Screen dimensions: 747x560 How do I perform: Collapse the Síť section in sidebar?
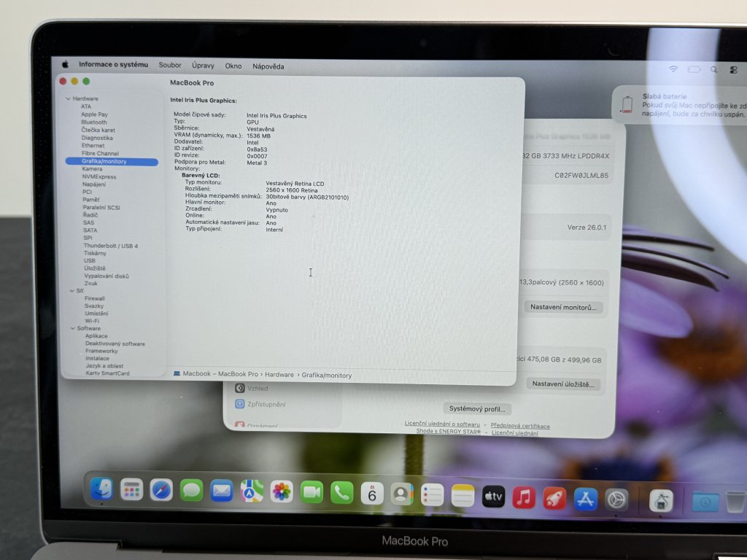(x=72, y=290)
